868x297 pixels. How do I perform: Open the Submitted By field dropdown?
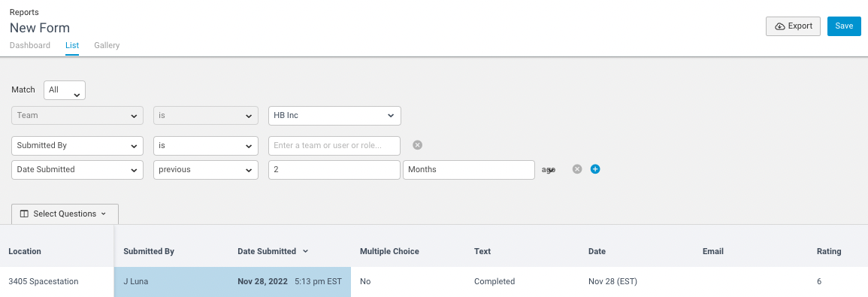click(77, 146)
